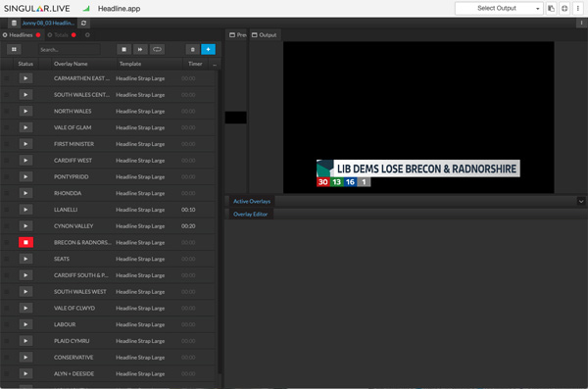Toggle the loop playlist icon
The image size is (588, 389).
[157, 50]
